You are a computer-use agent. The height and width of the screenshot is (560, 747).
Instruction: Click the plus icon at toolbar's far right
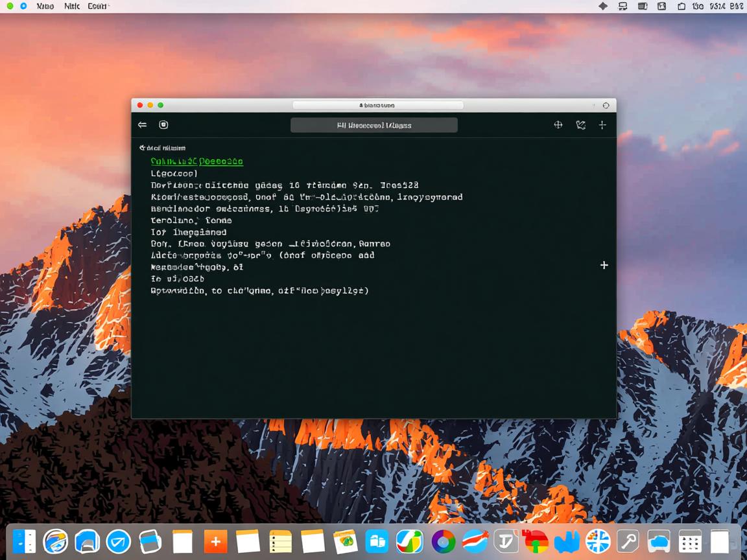tap(602, 125)
